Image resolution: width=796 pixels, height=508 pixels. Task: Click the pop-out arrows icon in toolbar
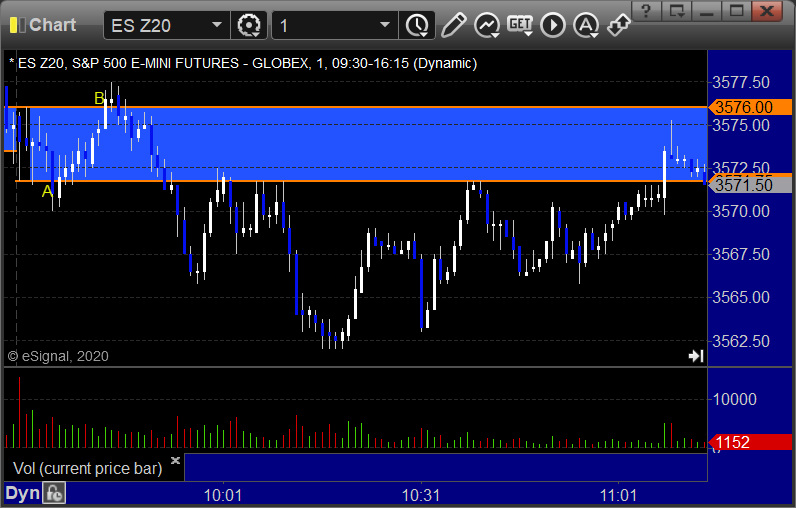pos(618,25)
